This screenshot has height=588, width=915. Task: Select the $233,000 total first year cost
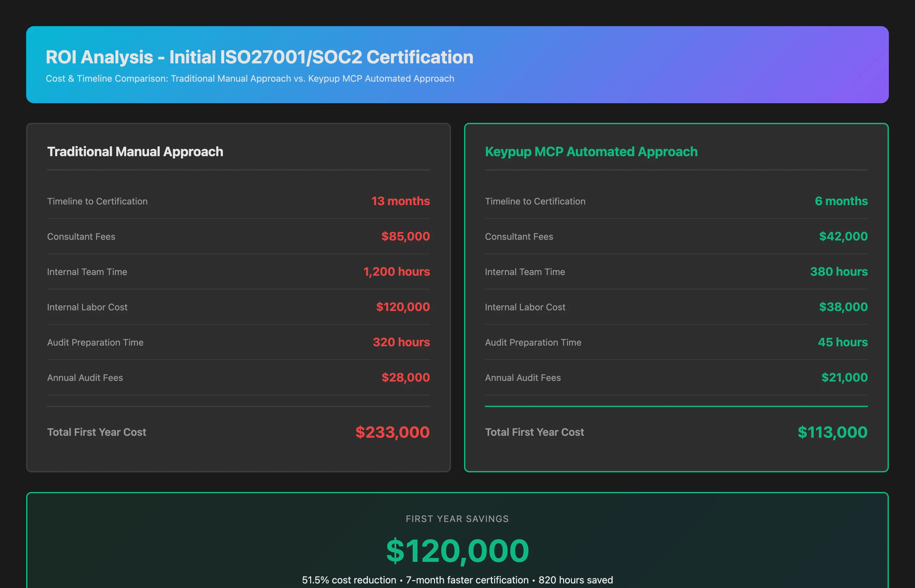392,432
